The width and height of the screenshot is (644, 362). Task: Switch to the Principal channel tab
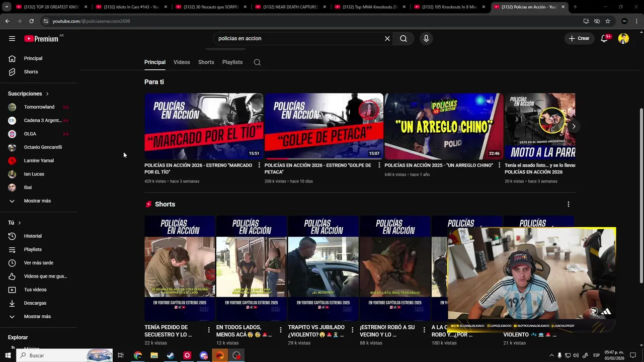coord(155,62)
